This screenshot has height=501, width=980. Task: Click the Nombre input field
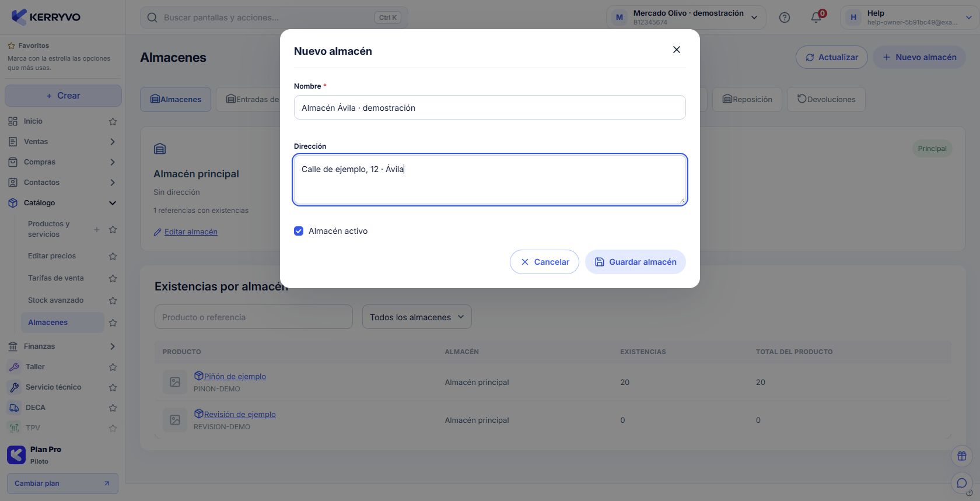tap(490, 107)
